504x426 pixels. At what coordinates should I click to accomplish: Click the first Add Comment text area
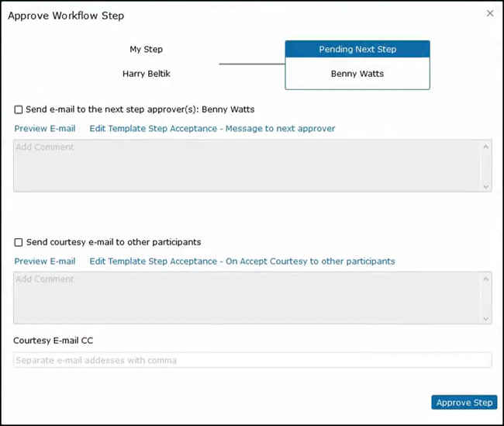(x=248, y=165)
